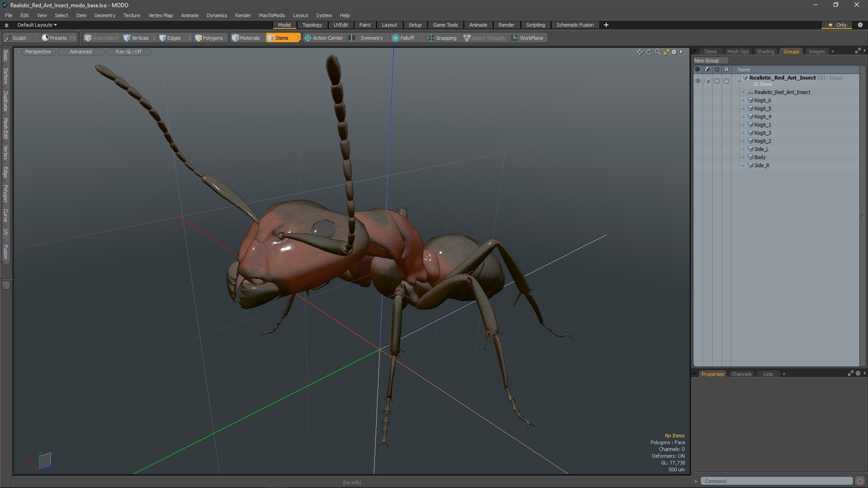
Task: Open the Advanced shading style dropdown
Action: point(80,52)
